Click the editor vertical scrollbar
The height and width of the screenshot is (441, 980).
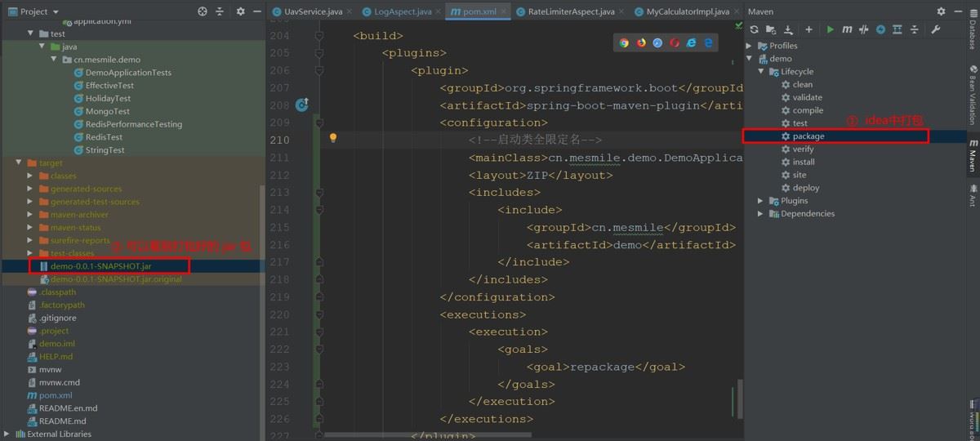tap(741, 399)
